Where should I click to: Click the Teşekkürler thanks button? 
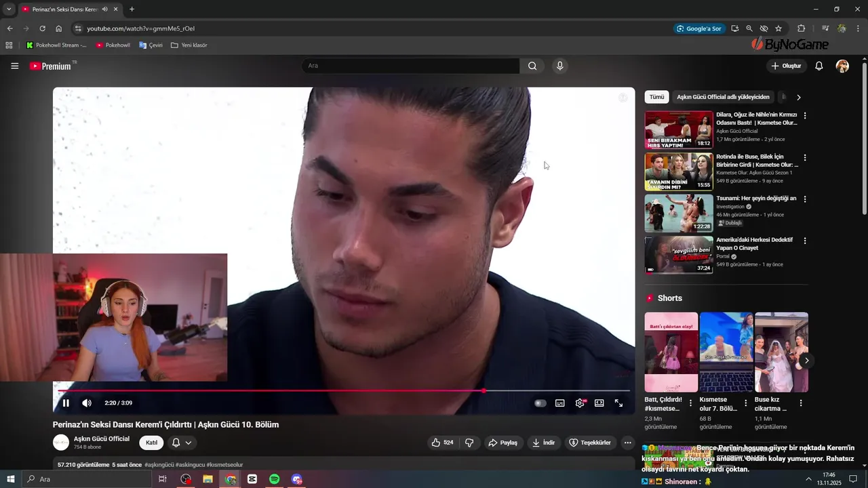pyautogui.click(x=590, y=443)
